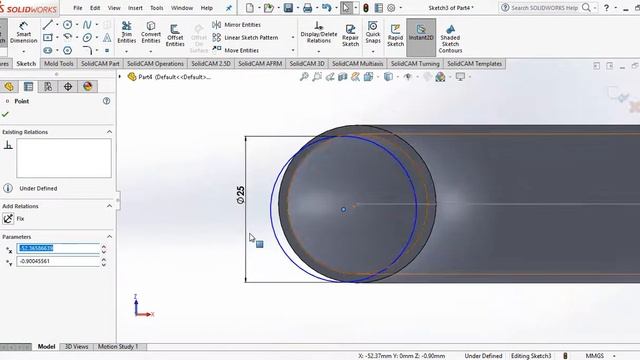Viewport: 640px width, 360px height.
Task: Click the Repair Sketch tool
Action: [x=350, y=36]
